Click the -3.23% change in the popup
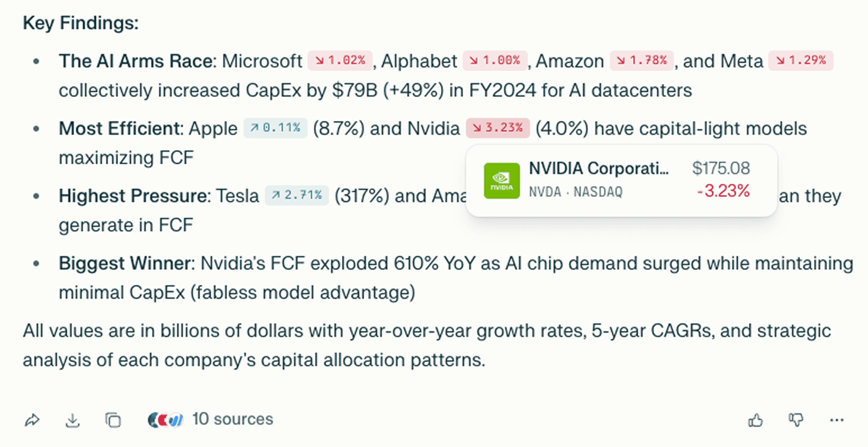Image resolution: width=868 pixels, height=447 pixels. [x=723, y=191]
